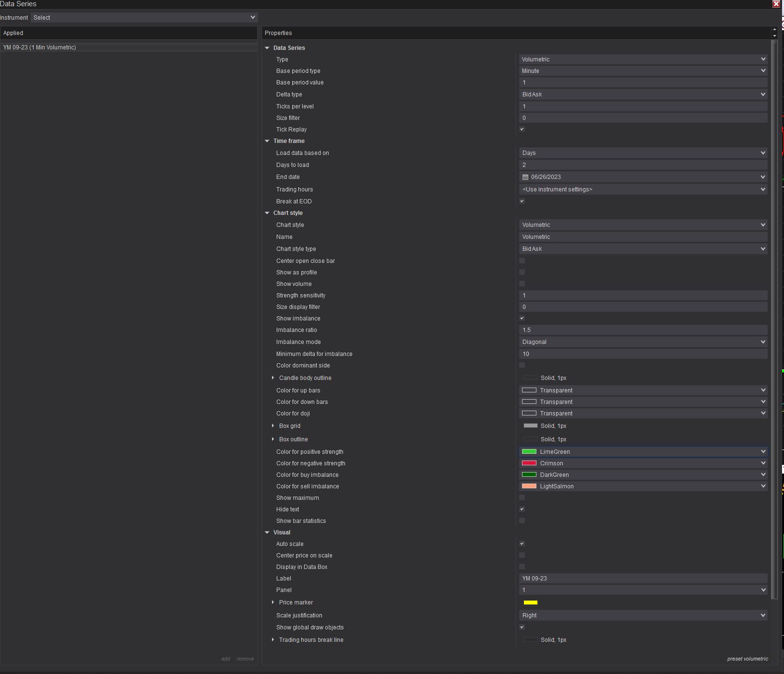The height and width of the screenshot is (674, 784).
Task: Toggle Show global draw objects checkbox
Action: (522, 627)
